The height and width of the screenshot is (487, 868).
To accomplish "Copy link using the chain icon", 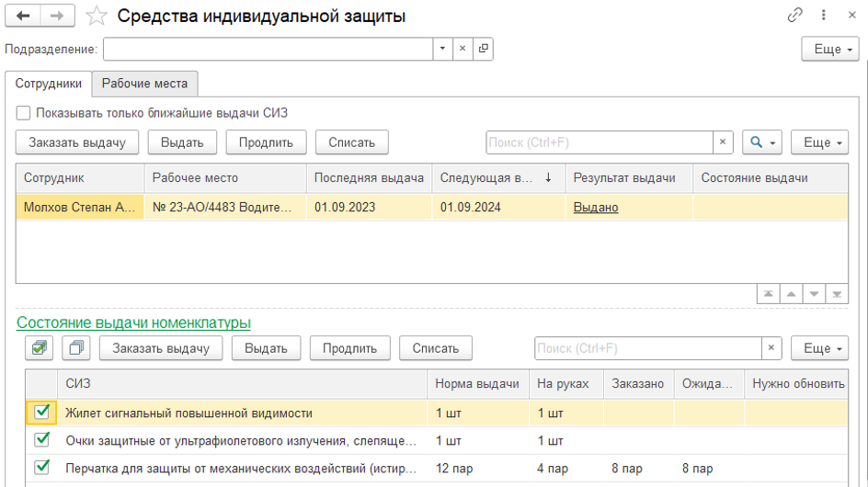I will pyautogui.click(x=795, y=16).
